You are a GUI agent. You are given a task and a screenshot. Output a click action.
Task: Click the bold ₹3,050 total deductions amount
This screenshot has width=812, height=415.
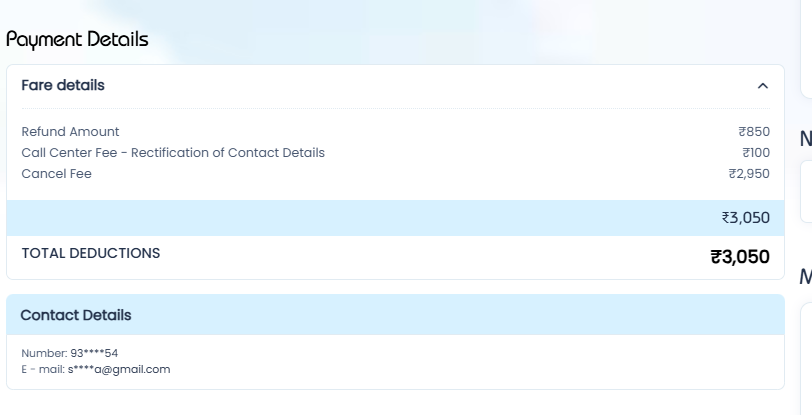tap(740, 256)
